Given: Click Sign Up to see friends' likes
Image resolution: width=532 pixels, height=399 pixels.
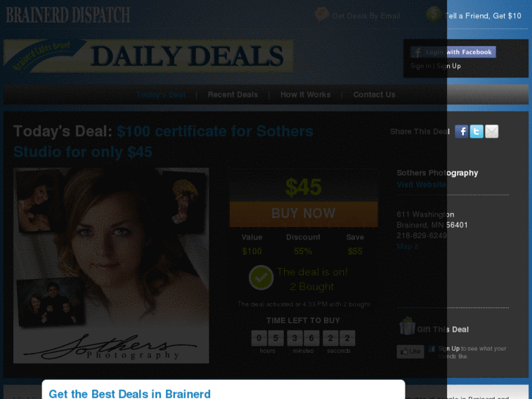Looking at the screenshot, I should point(449,348).
